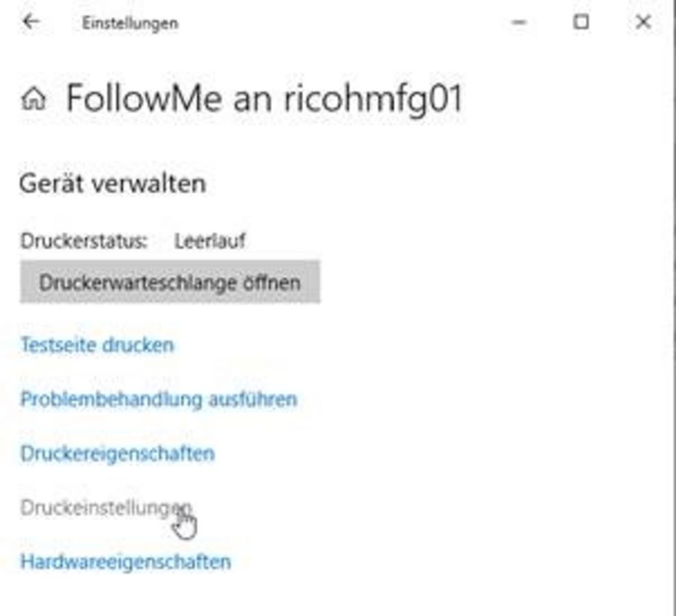This screenshot has width=676, height=616.
Task: Select the word FollowMe in the title
Action: pyautogui.click(x=144, y=98)
